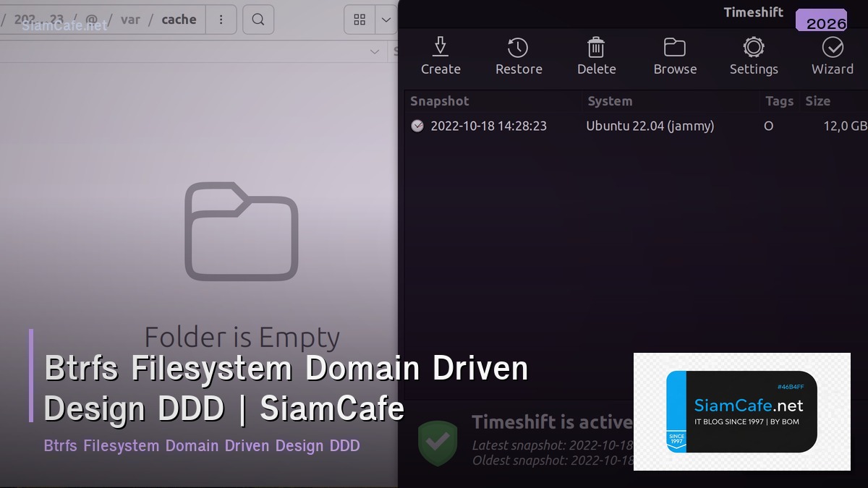868x488 pixels.
Task: Sort by the Snapshot column header
Action: [x=440, y=101]
